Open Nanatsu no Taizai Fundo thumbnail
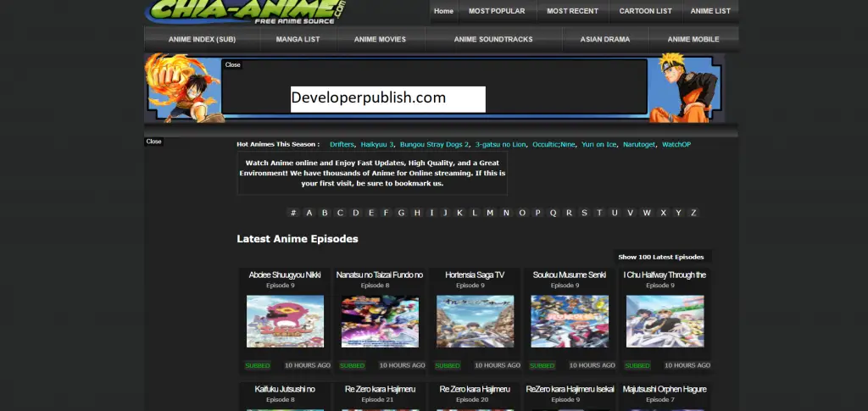This screenshot has width=868, height=411. point(380,321)
